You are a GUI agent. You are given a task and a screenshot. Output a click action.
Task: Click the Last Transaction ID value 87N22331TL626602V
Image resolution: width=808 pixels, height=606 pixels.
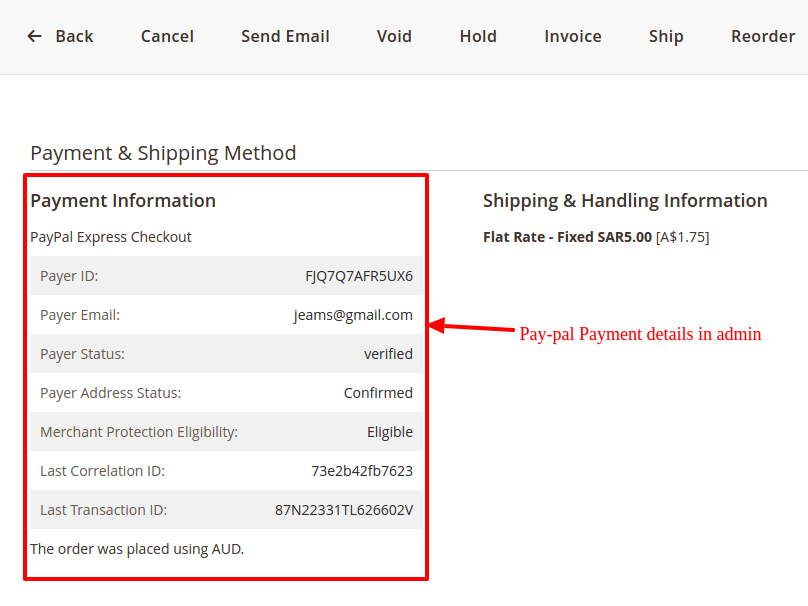[x=344, y=510]
